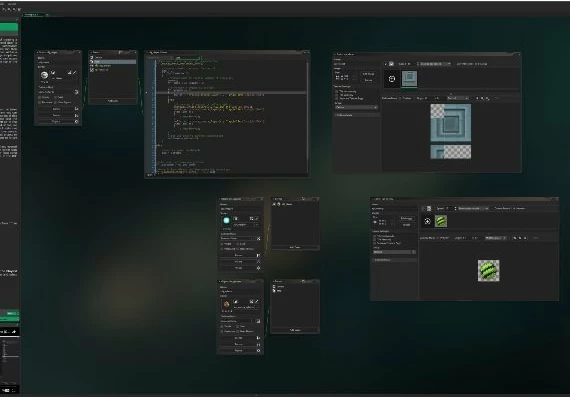Click last zoom icon in green ball sprite editor

(x=525, y=238)
